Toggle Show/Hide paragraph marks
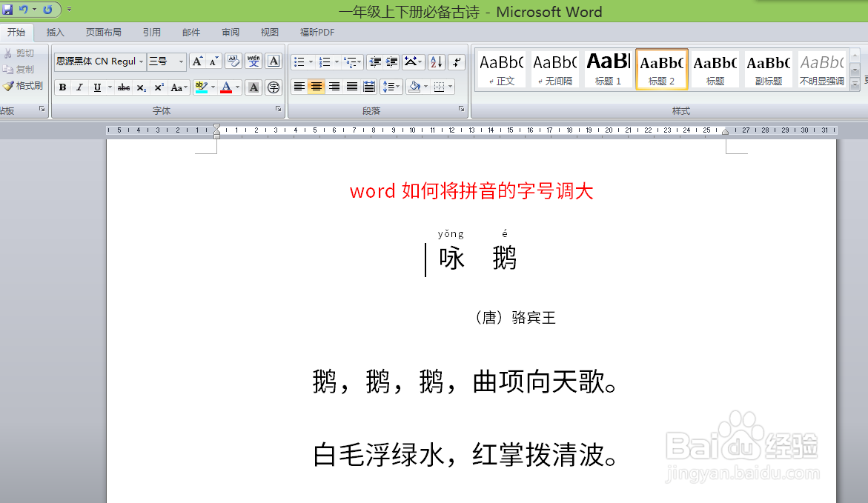Image resolution: width=868 pixels, height=503 pixels. coord(457,62)
